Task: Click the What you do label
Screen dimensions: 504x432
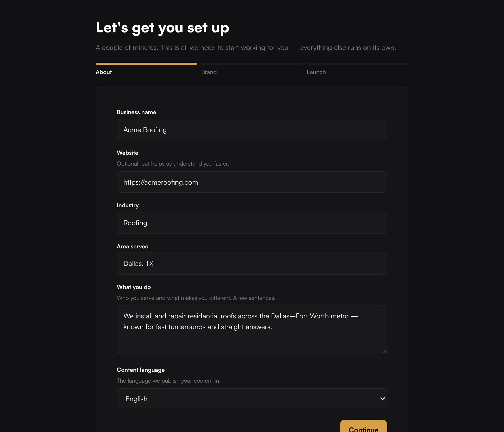Action: (x=134, y=287)
